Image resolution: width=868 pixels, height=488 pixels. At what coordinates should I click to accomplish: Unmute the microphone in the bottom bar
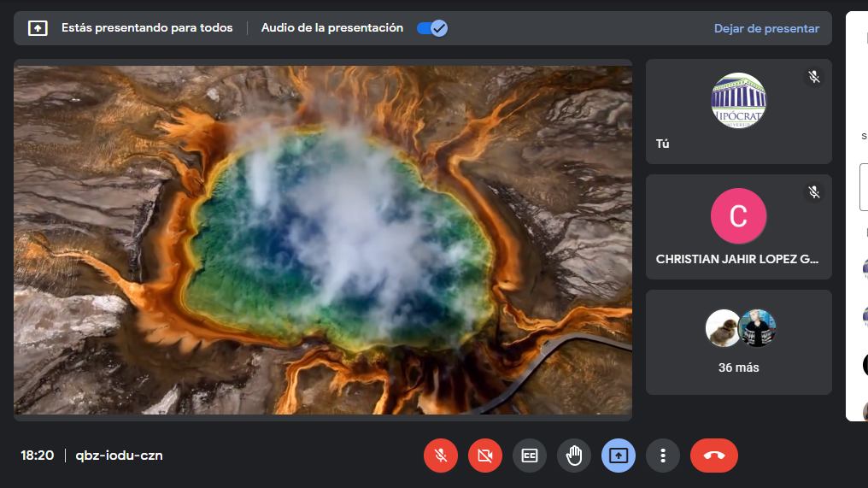[x=441, y=456]
